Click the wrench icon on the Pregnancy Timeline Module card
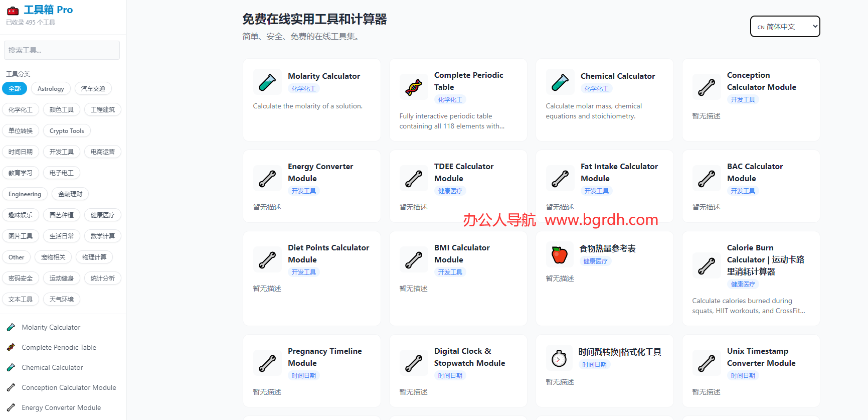 point(267,363)
